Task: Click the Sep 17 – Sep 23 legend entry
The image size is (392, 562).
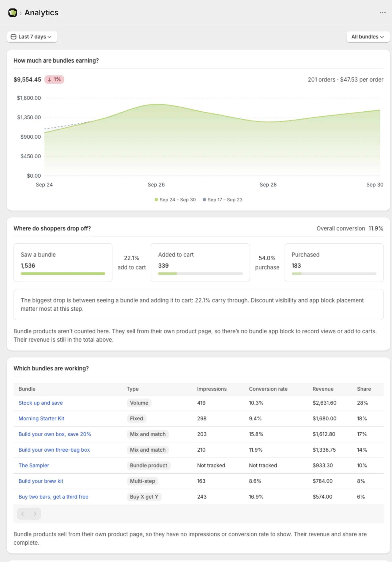Action: (x=223, y=199)
